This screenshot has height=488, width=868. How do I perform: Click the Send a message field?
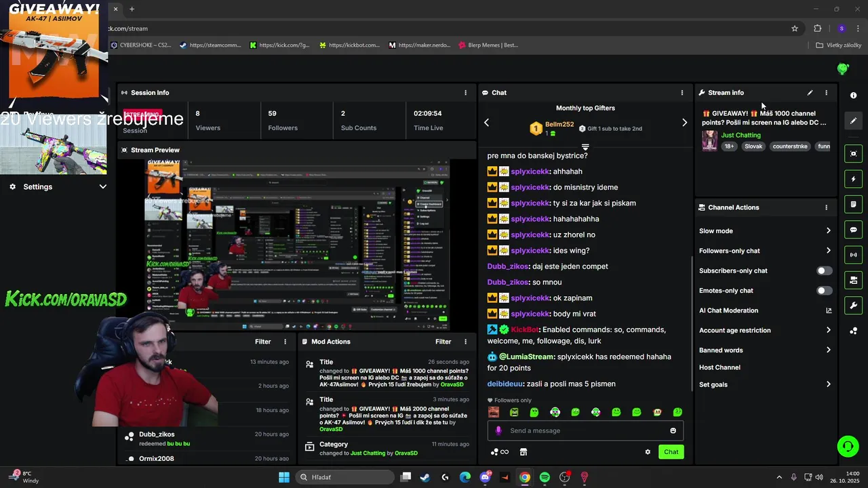click(585, 431)
